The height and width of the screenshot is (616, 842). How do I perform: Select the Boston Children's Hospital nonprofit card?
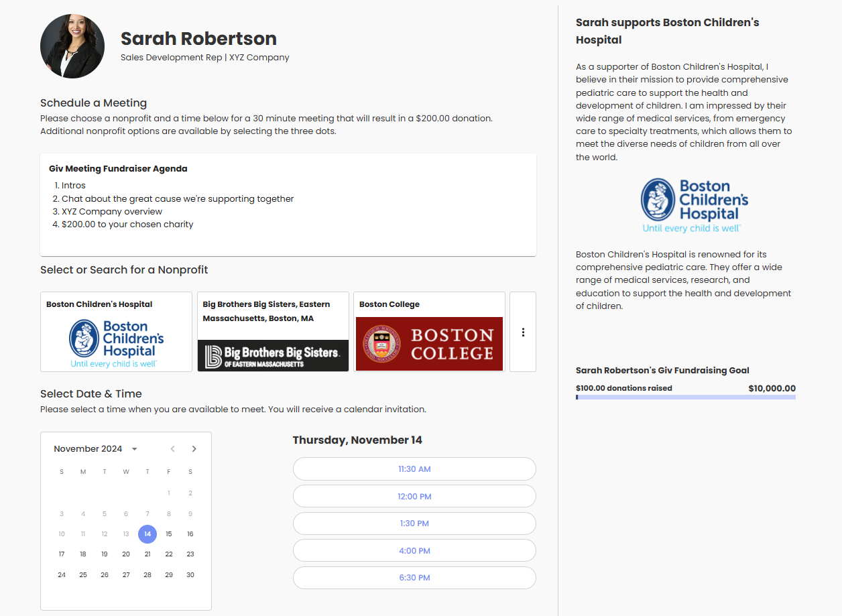(116, 332)
